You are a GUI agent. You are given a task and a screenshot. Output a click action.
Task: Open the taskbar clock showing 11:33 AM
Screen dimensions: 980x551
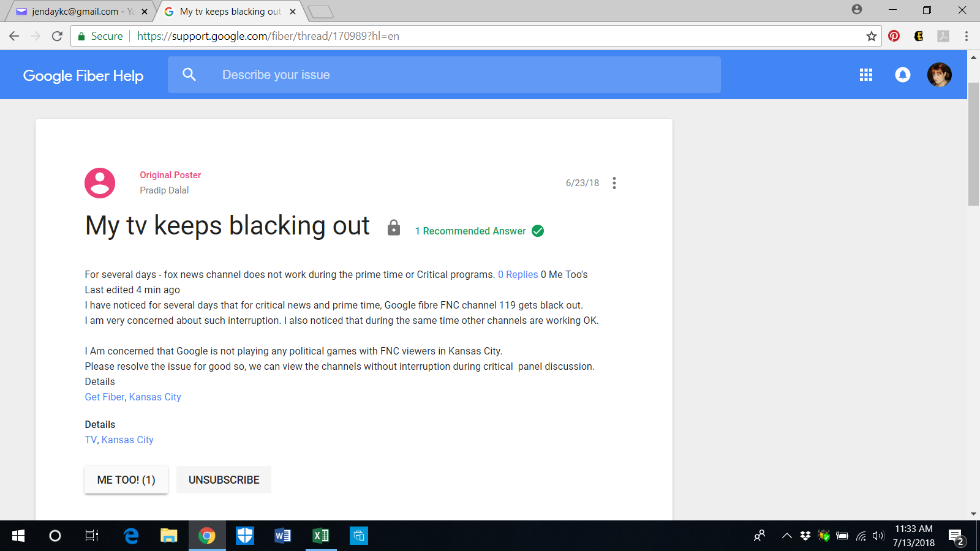[914, 536]
